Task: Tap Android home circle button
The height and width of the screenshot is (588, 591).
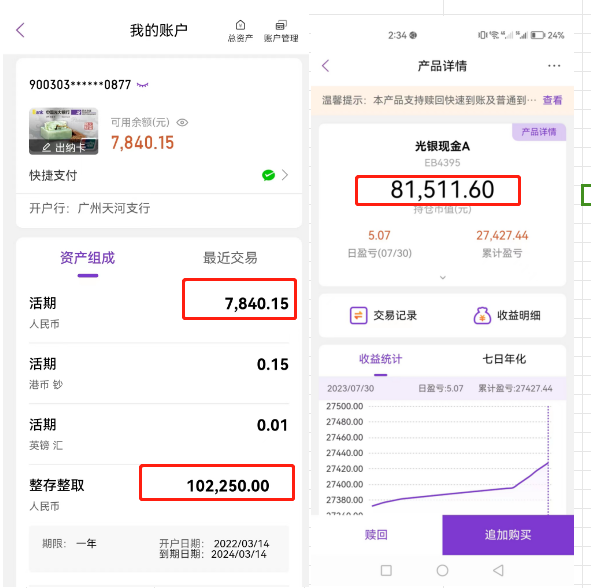Action: pos(442,570)
